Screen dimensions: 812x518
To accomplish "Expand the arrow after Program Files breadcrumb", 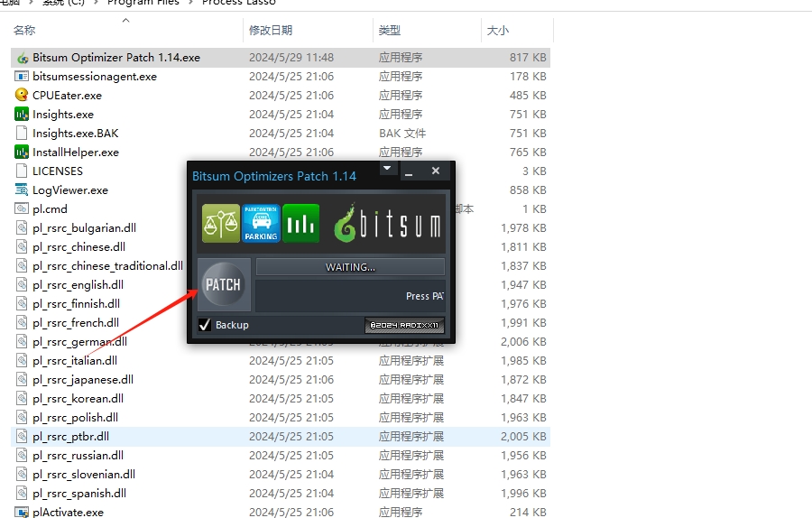I will point(190,3).
